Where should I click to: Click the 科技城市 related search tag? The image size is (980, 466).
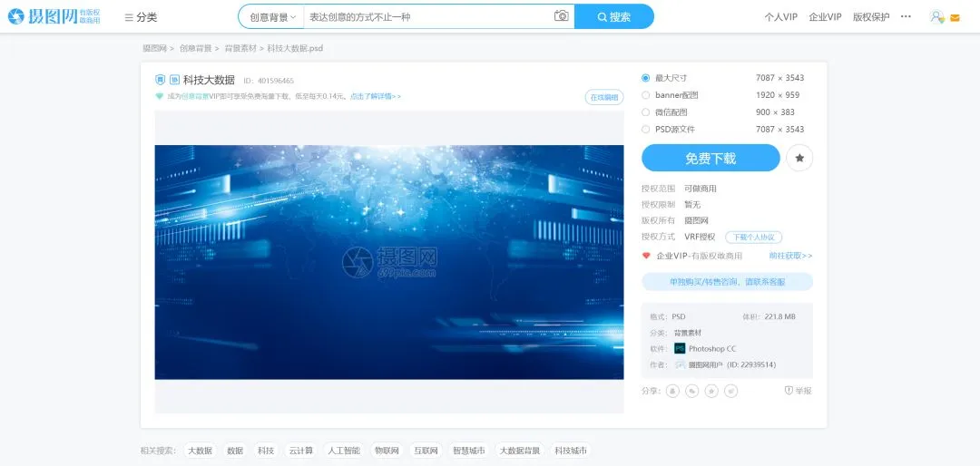pyautogui.click(x=571, y=451)
